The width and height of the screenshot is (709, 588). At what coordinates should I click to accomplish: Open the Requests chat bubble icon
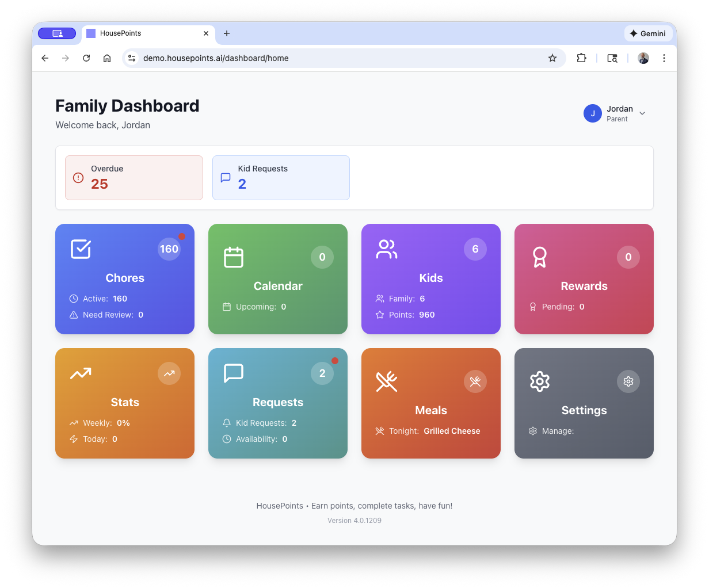pos(234,373)
